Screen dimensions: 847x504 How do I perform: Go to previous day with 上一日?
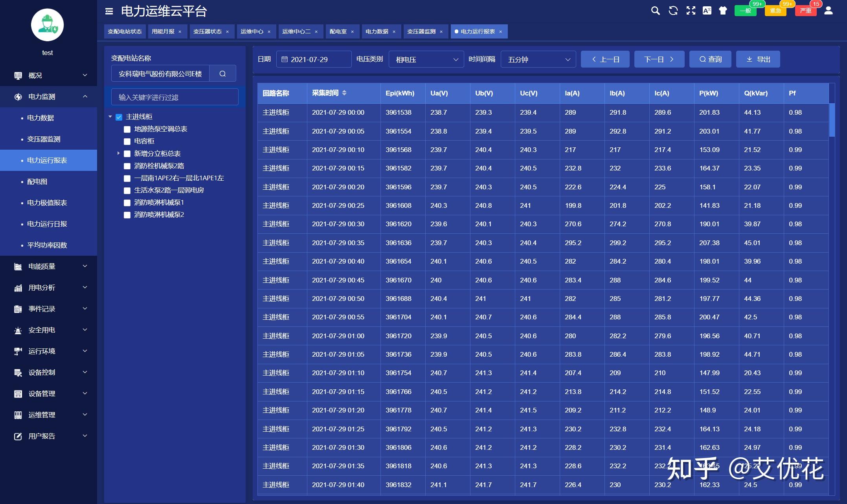click(x=605, y=59)
